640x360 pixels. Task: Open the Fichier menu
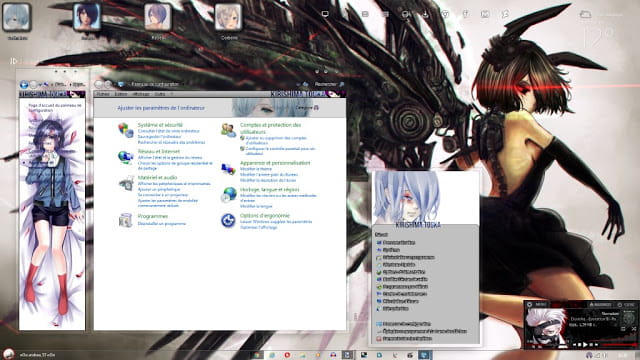coord(103,94)
